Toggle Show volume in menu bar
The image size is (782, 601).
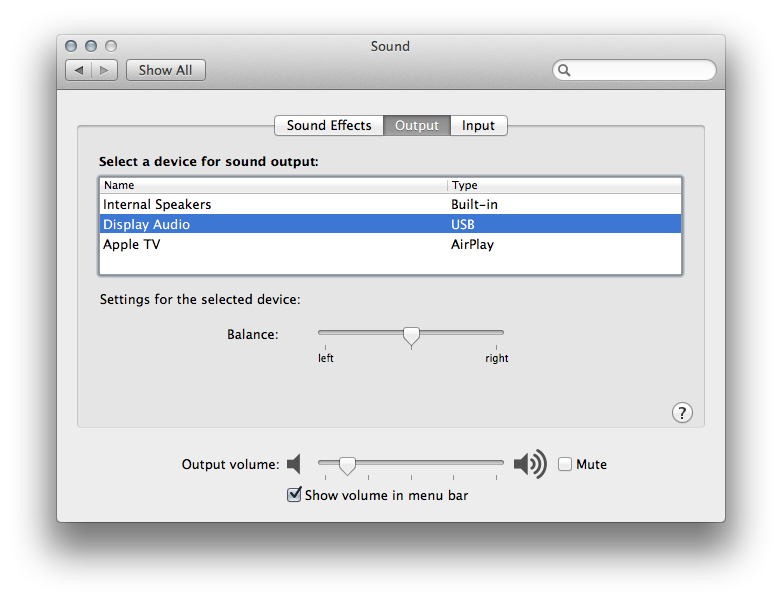click(x=294, y=494)
